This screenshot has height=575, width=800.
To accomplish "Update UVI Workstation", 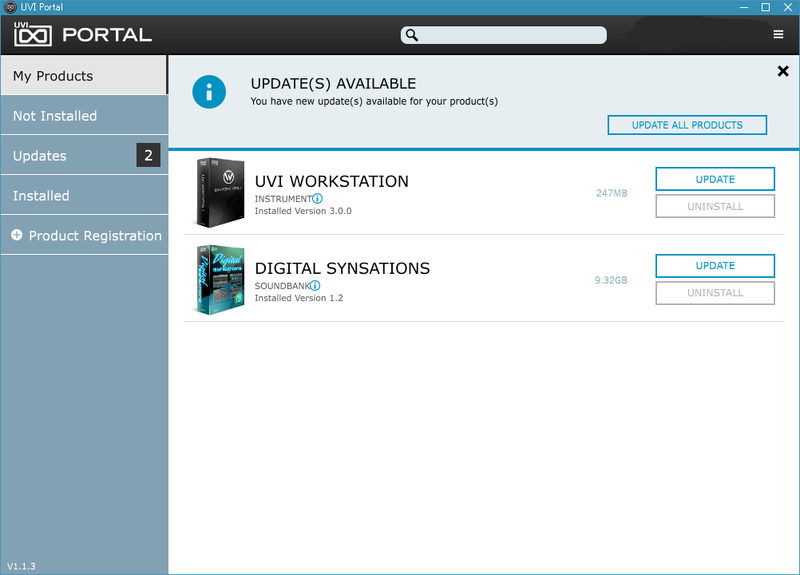I will [x=715, y=179].
